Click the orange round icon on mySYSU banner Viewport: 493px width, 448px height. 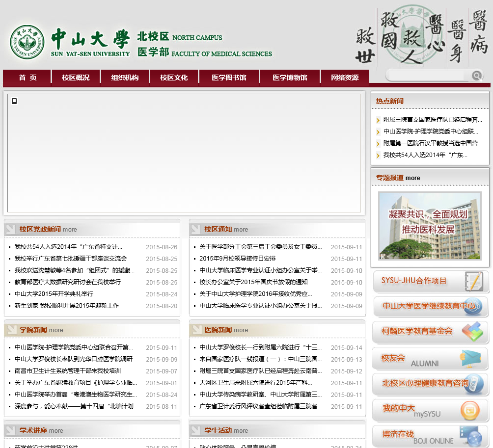470,410
